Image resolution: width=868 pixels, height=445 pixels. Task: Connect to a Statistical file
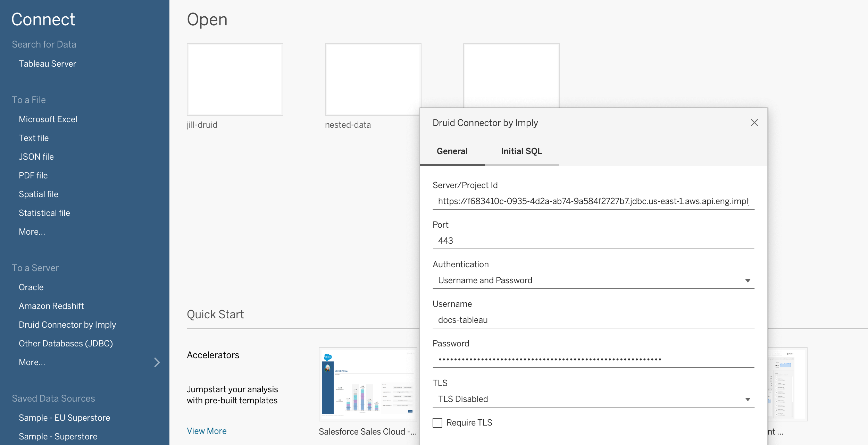(x=44, y=213)
